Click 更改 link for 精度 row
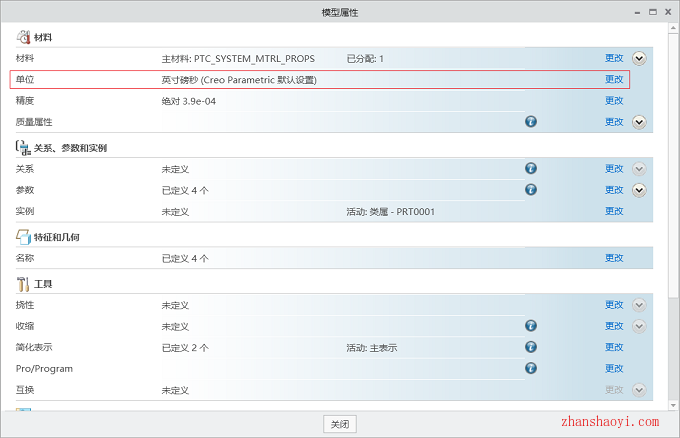Viewport: 680px width, 438px height. point(614,101)
